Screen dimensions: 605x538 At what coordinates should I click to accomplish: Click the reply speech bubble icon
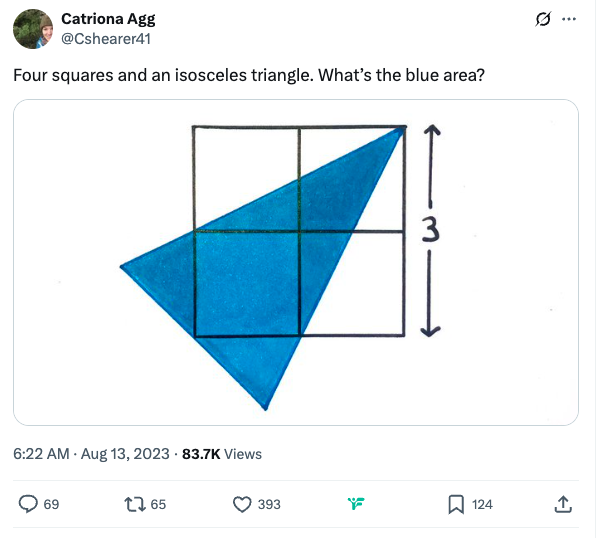(x=28, y=504)
